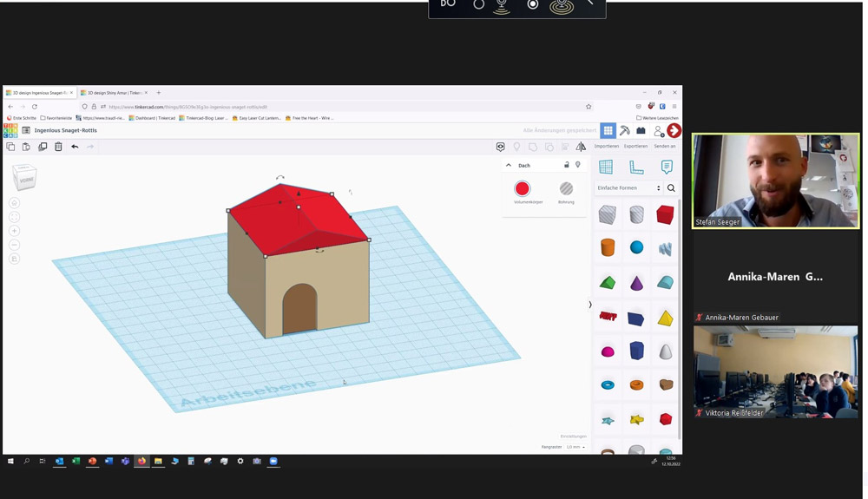Click the Senden an button
868x499 pixels.
click(x=664, y=146)
